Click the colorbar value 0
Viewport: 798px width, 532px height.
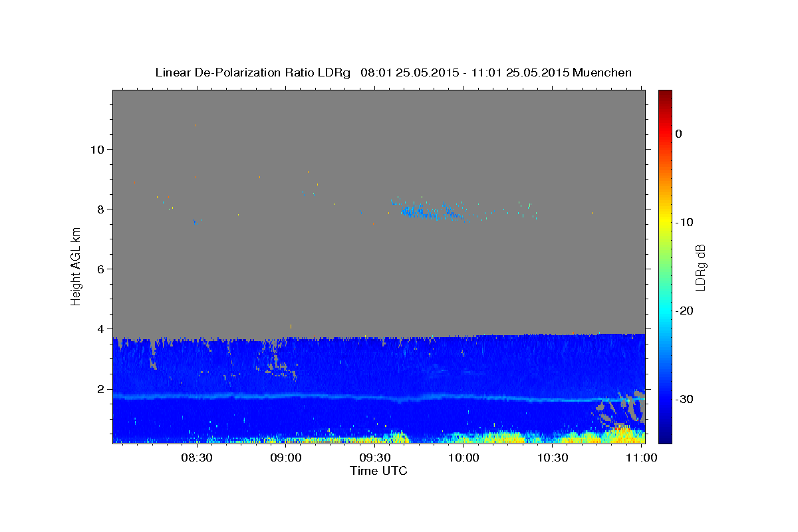pos(679,134)
